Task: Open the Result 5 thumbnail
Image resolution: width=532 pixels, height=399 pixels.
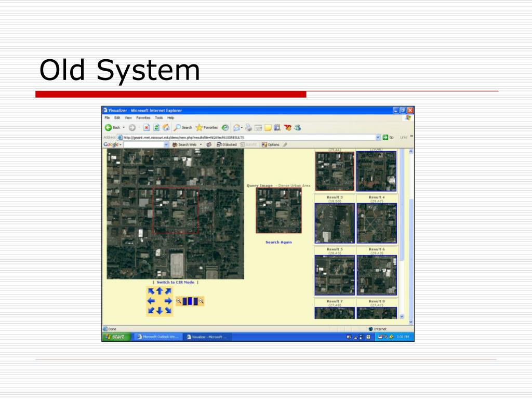Action: click(x=335, y=275)
